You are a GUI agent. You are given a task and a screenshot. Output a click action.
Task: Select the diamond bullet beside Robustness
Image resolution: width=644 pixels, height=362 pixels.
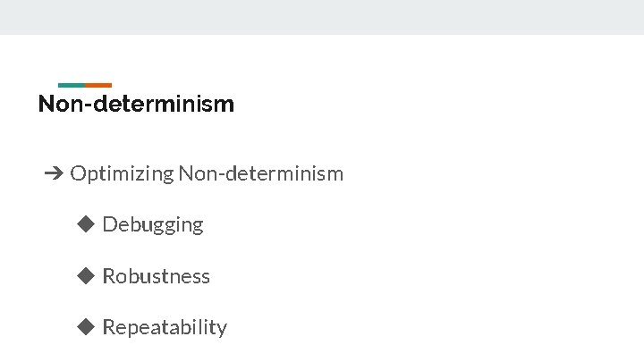tap(86, 276)
